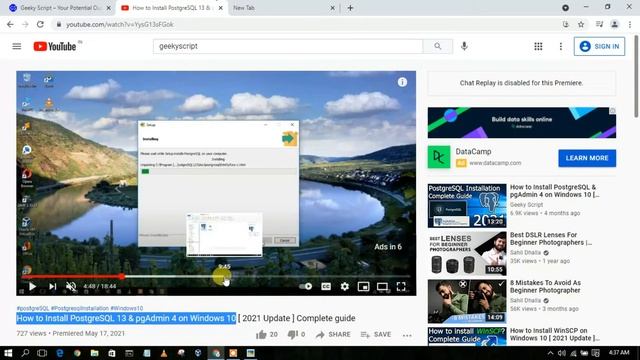
Task: Open Task View on taskbar
Action: [x=42, y=353]
